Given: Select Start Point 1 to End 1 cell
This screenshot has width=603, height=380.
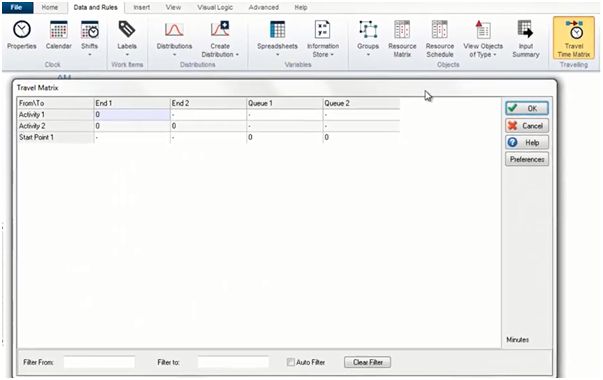Looking at the screenshot, I should 132,137.
